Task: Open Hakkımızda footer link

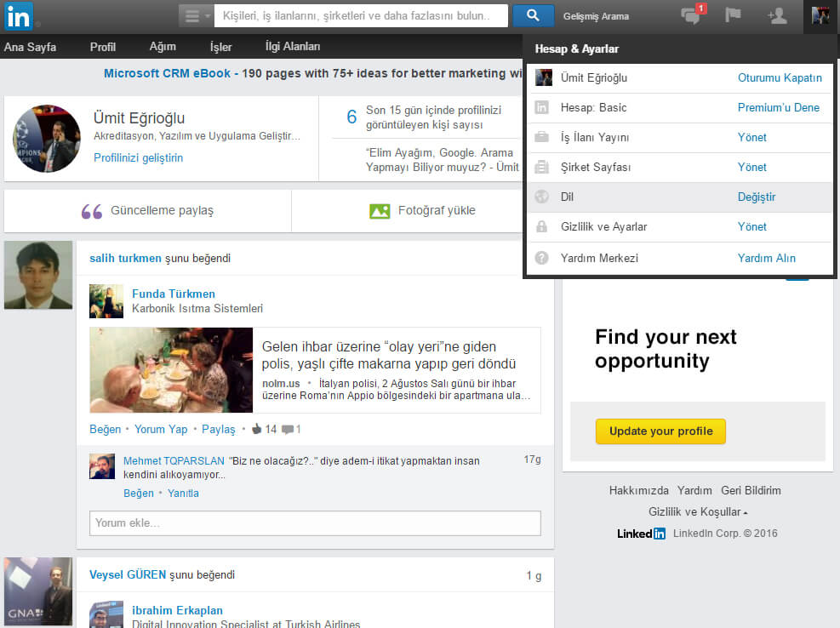Action: (x=638, y=490)
